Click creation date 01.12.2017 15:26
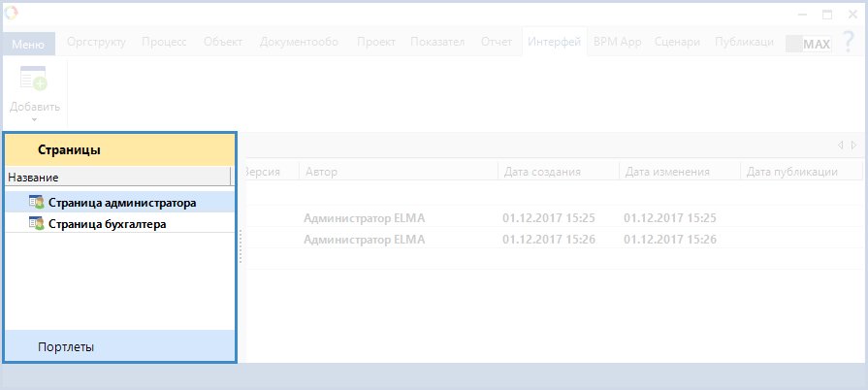Screen dimensions: 868x390 549,240
